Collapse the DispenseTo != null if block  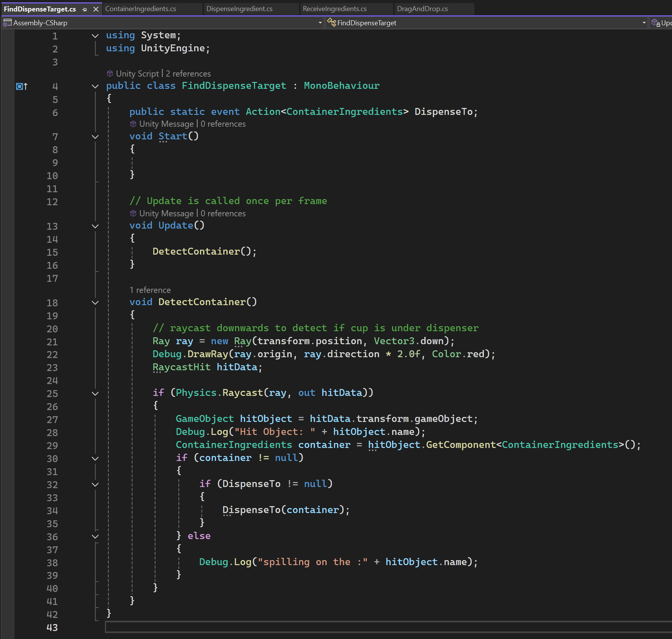(x=95, y=484)
